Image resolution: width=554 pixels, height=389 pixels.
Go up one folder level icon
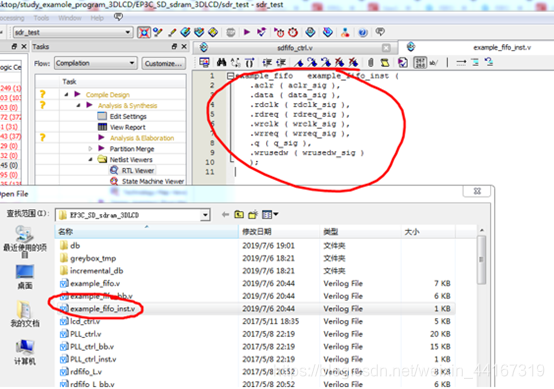coord(239,214)
